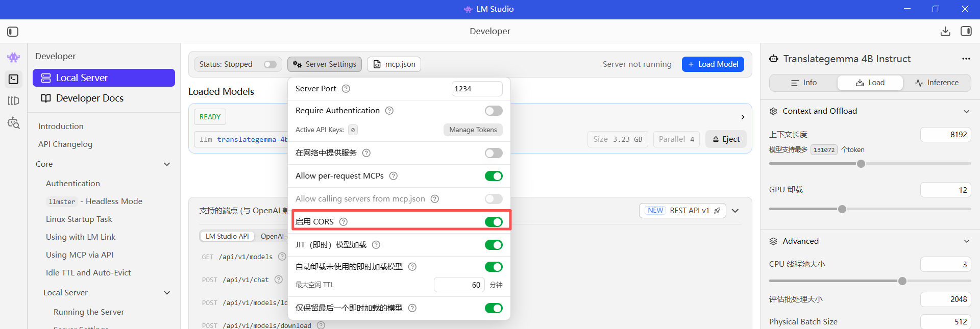Click the Physical Batch Size value field
Image resolution: width=980 pixels, height=329 pixels.
point(945,321)
